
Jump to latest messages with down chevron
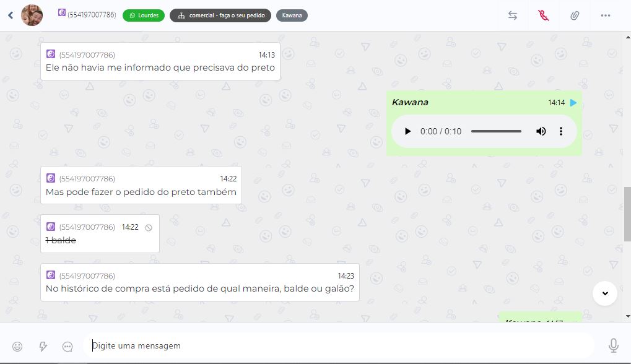point(605,293)
